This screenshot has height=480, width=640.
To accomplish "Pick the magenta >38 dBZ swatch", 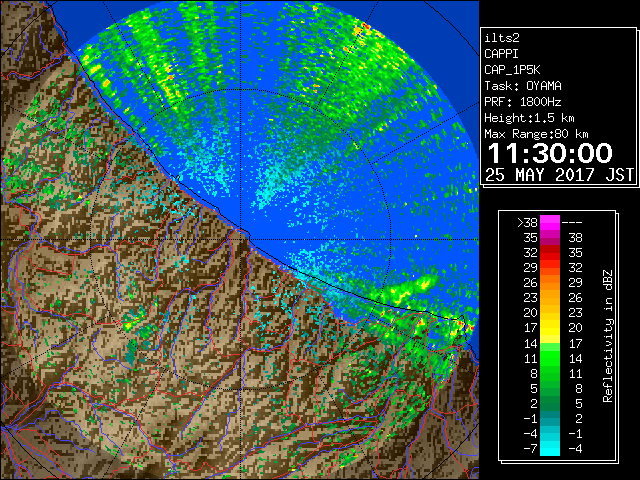I will point(550,223).
